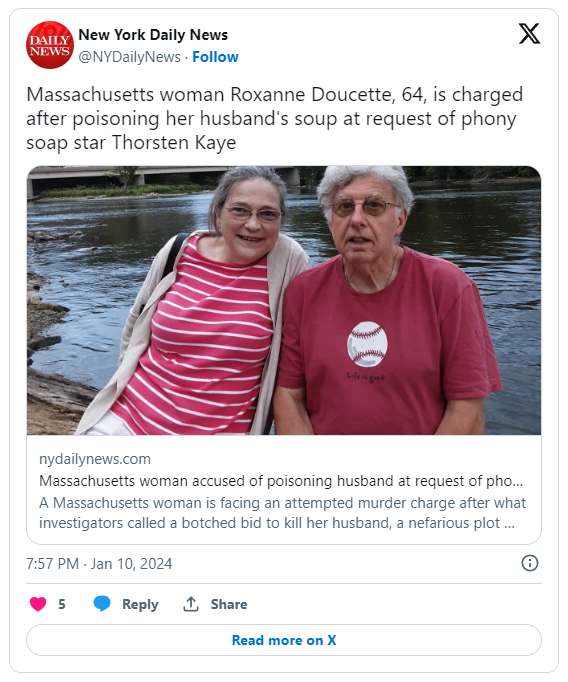
Task: Open the tweet info circle icon
Action: tap(529, 563)
